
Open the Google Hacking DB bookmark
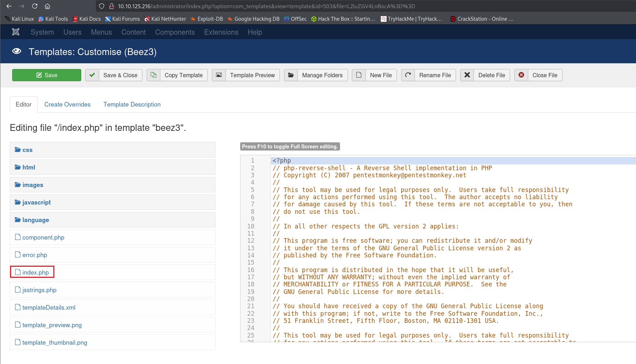pyautogui.click(x=253, y=19)
